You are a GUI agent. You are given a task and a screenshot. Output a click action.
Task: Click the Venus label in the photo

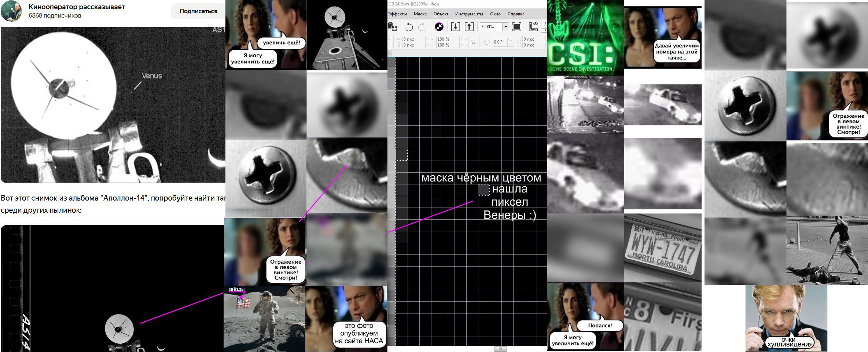pos(152,76)
